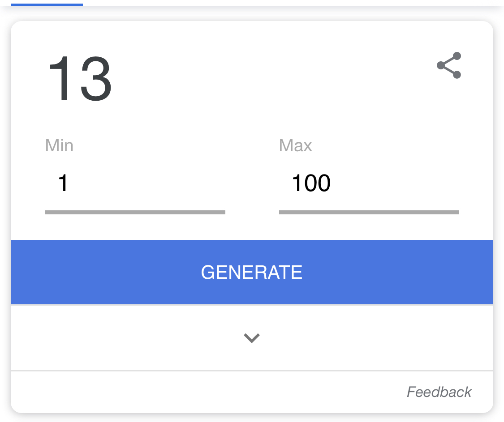Click the GENERATE text label
This screenshot has height=422, width=504.
[252, 272]
